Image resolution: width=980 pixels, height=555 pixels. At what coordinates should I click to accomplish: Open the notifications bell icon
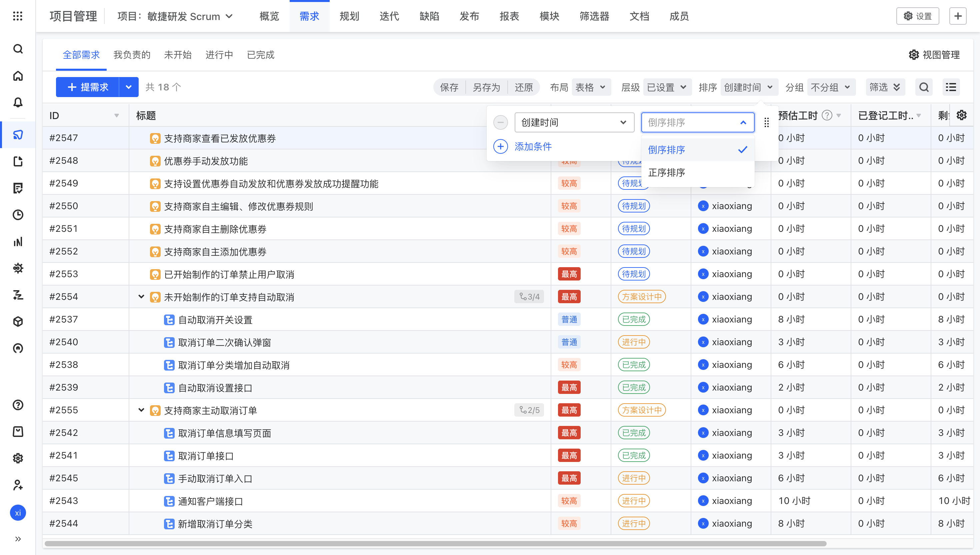[18, 102]
